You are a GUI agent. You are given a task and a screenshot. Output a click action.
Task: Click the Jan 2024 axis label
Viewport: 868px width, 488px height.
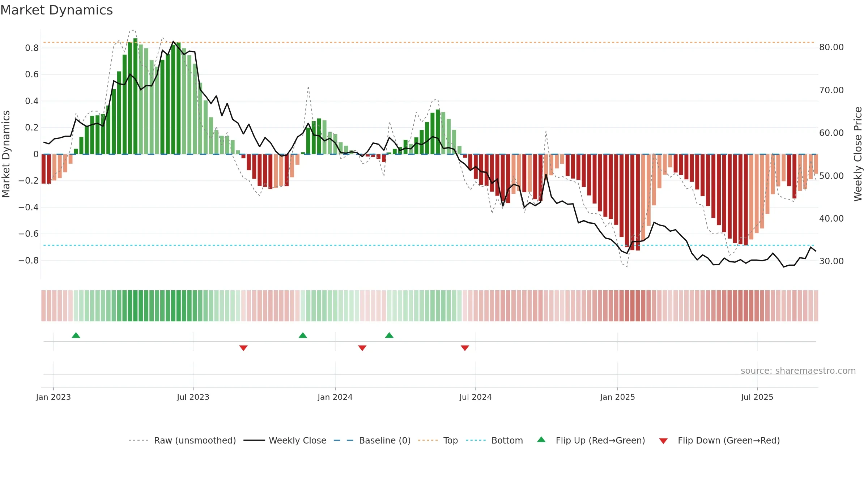(335, 397)
